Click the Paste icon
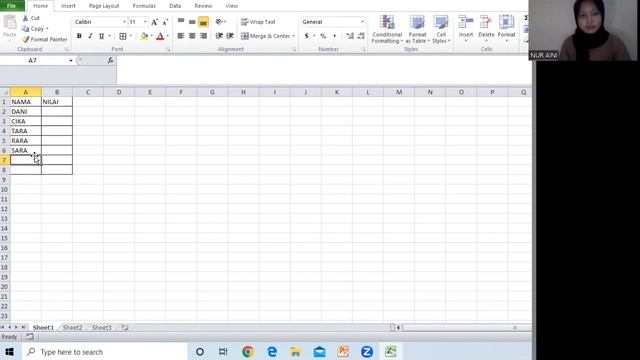 (9, 22)
